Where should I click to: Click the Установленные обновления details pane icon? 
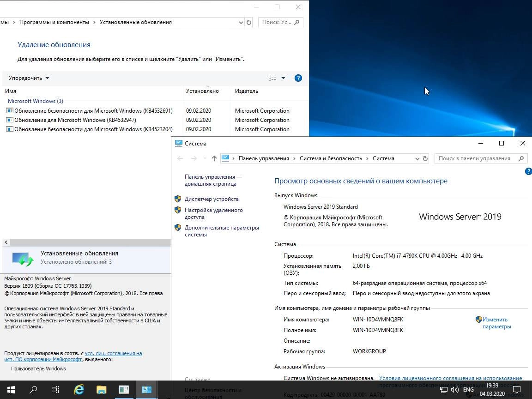point(23,259)
